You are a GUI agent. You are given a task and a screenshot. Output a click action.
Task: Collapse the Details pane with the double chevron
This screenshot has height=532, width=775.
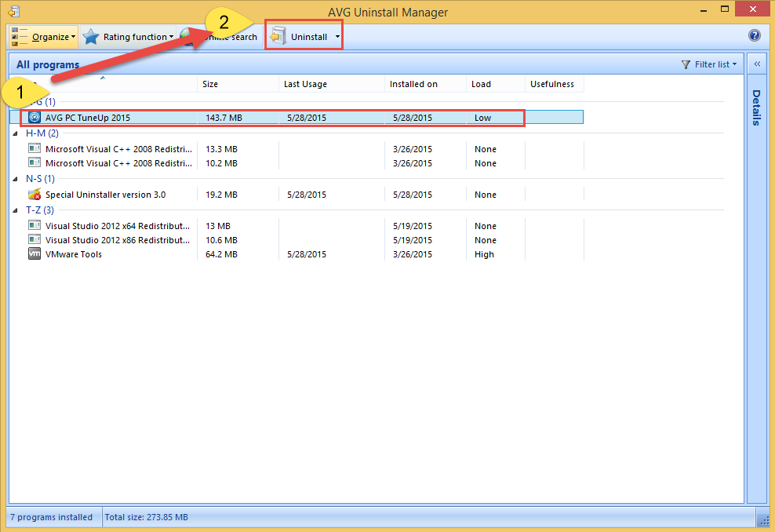pyautogui.click(x=757, y=64)
